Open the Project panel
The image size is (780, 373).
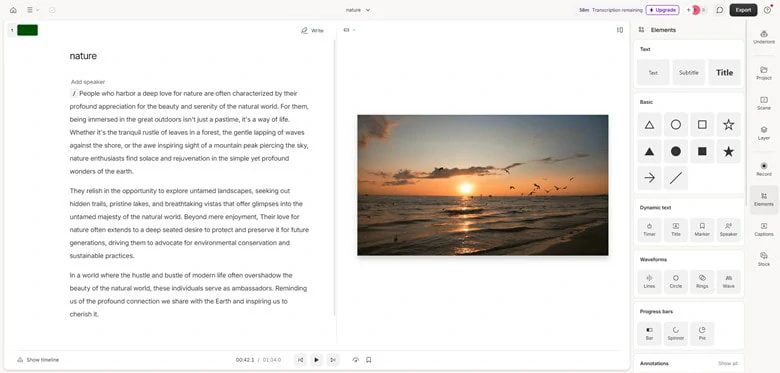764,73
